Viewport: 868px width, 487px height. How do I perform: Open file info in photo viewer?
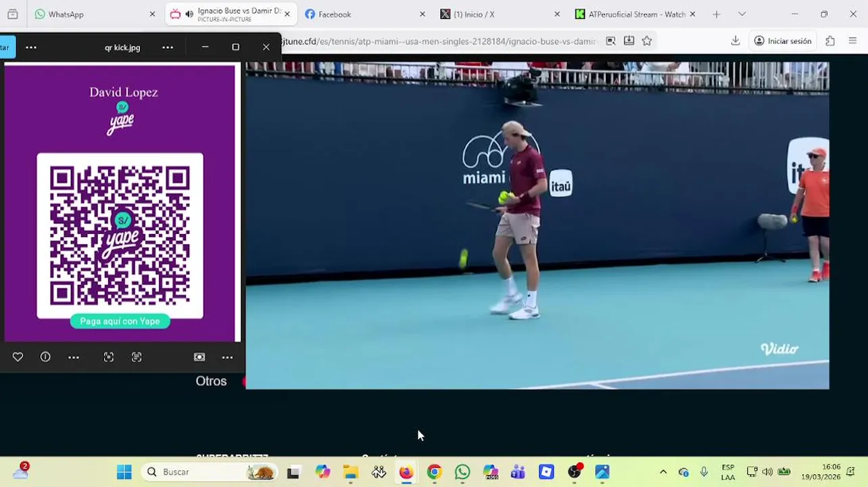45,357
